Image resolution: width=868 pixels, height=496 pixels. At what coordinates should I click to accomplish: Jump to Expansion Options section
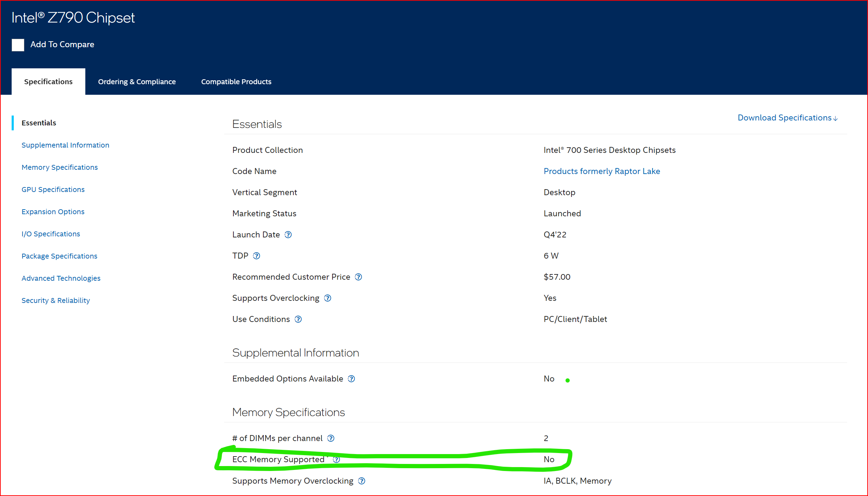(x=53, y=212)
